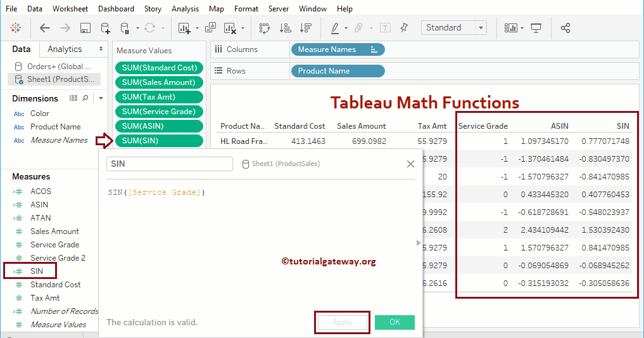Click the Share workbook icon

click(565, 28)
